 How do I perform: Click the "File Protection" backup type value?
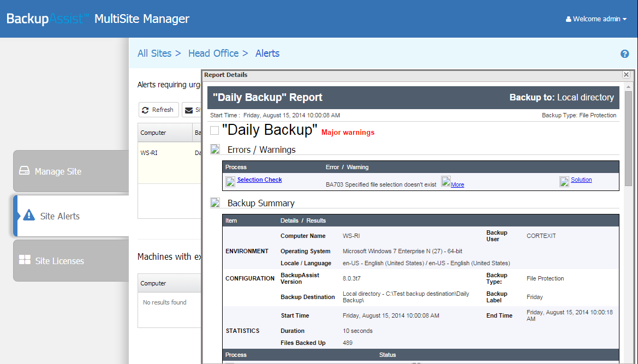tap(545, 278)
